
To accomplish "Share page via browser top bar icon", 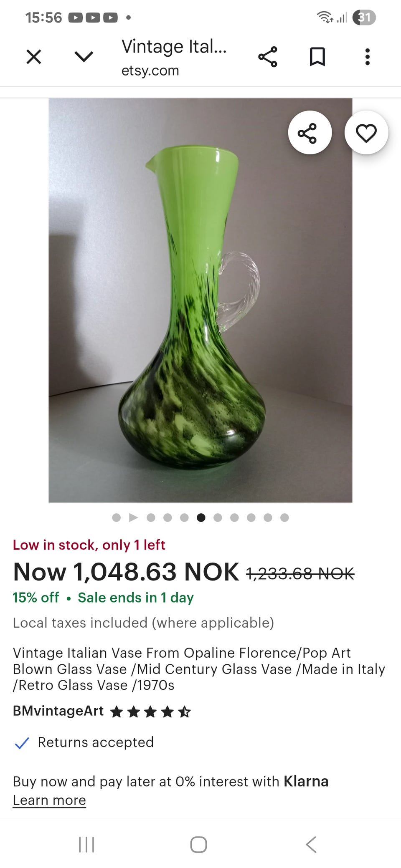I will coord(267,57).
